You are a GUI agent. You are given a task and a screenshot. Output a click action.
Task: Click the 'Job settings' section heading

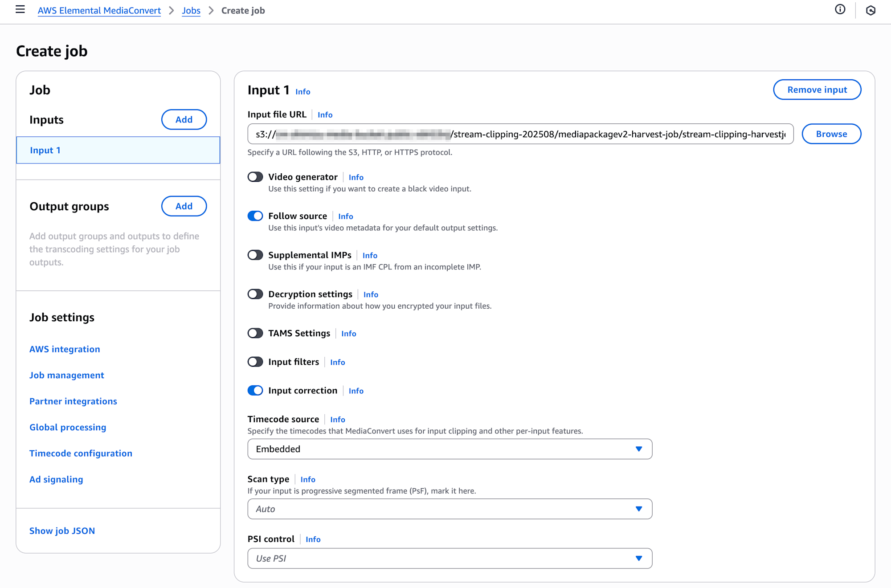[62, 317]
